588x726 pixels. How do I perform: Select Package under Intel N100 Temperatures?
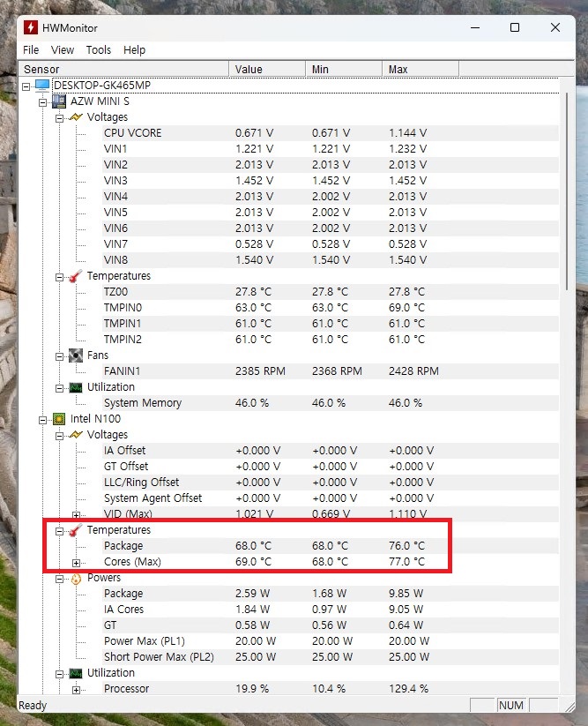331,546
